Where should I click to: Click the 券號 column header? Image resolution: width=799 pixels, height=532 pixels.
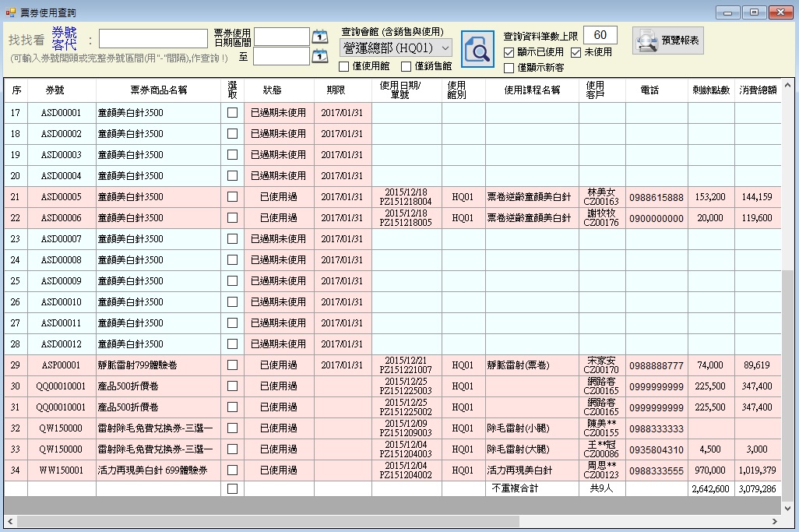[55, 90]
